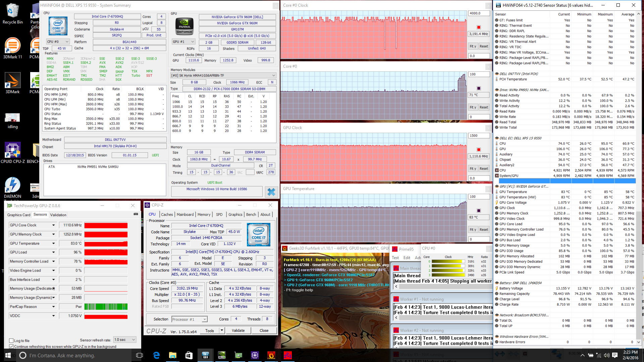The height and width of the screenshot is (362, 644).
Task: Click the HWiNFO taskbar icon
Action: coord(205,355)
